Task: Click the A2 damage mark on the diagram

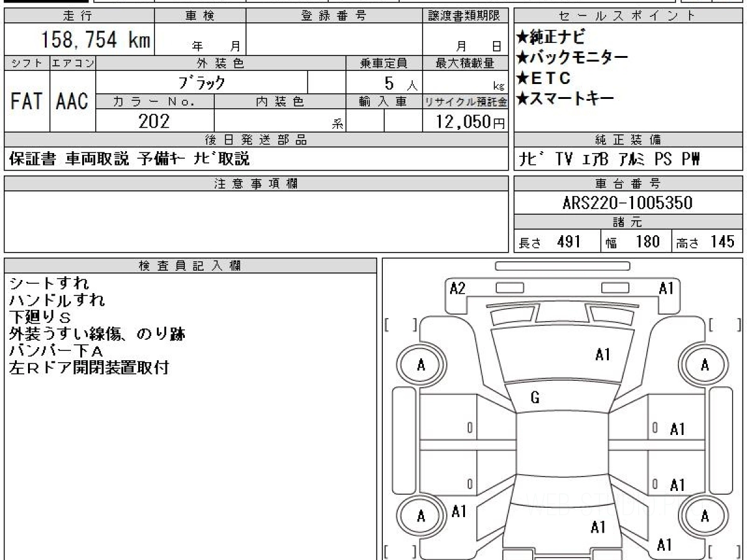Action: (458, 288)
